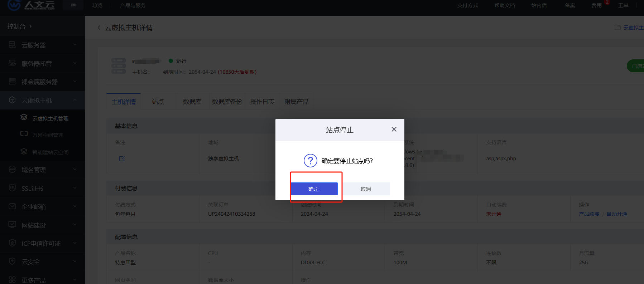Go back using arrow beside 云虚拟主机详情
This screenshot has height=284, width=644.
(x=99, y=28)
